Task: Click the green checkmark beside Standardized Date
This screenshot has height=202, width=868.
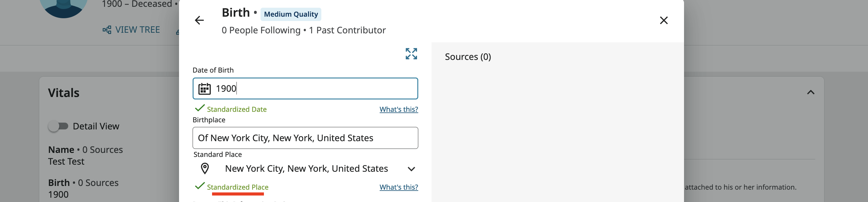Action: coord(200,108)
